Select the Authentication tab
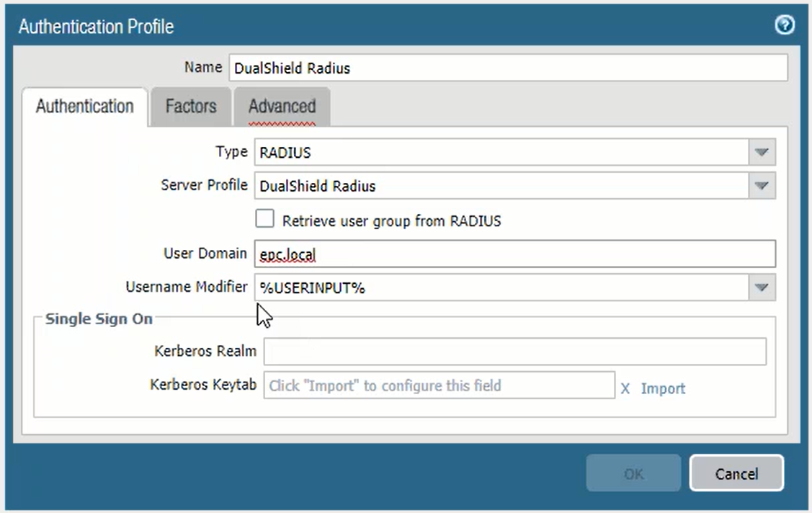The image size is (812, 513). (x=85, y=107)
